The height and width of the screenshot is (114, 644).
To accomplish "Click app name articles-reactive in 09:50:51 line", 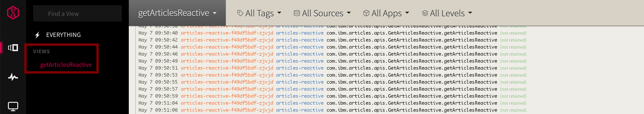I will (300, 68).
